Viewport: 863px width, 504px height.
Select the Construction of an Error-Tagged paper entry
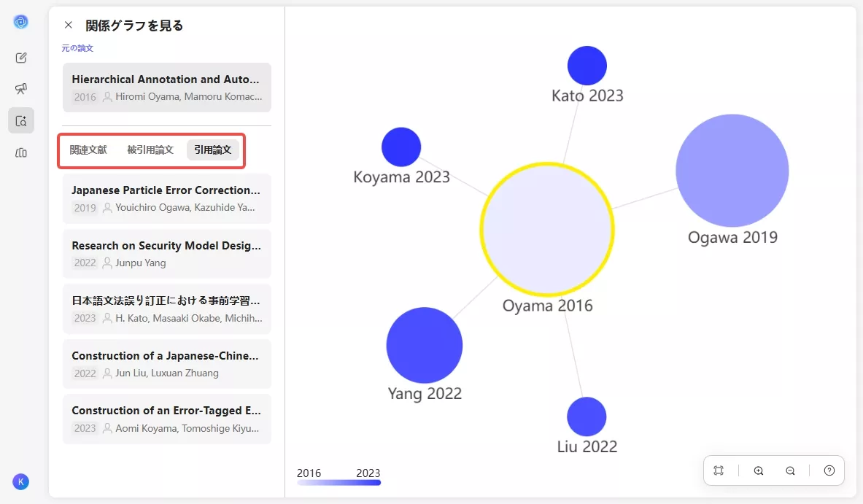pyautogui.click(x=166, y=419)
